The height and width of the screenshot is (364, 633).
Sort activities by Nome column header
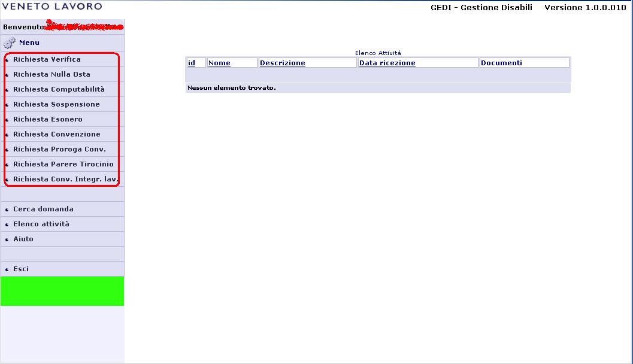[x=219, y=63]
